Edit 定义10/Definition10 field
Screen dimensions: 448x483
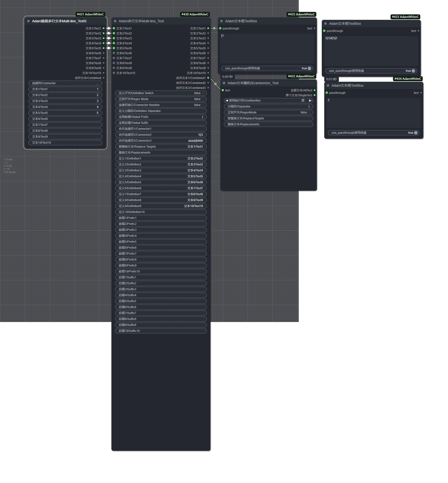[161, 212]
